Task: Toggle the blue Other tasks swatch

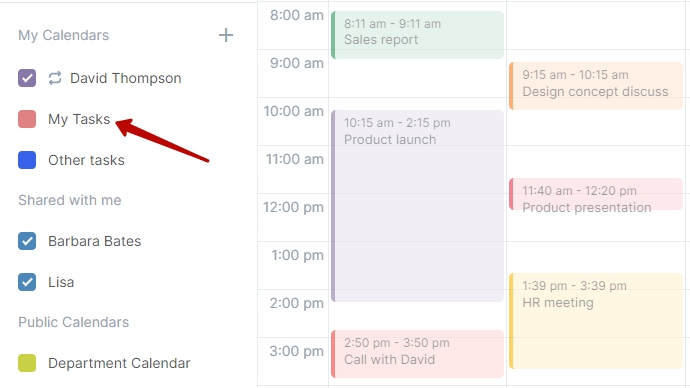Action: tap(27, 160)
